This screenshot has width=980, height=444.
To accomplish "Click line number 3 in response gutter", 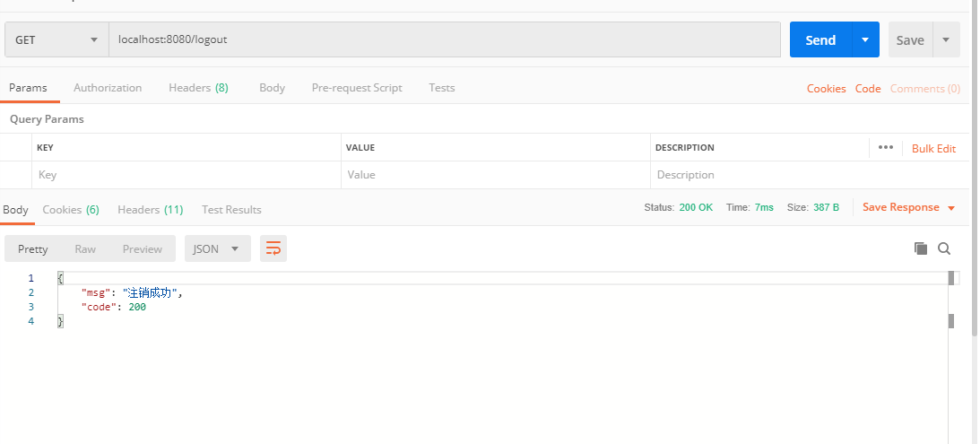I will [30, 307].
